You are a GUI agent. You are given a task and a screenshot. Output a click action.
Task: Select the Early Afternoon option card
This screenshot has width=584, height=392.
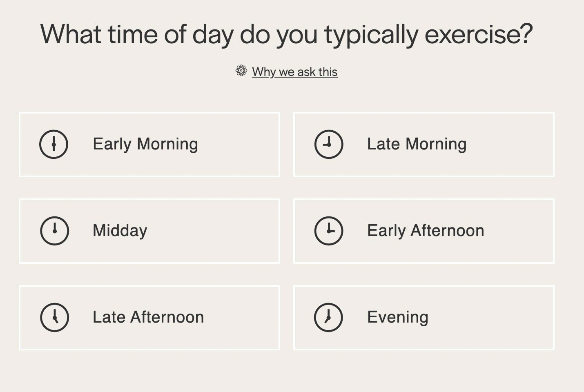424,231
